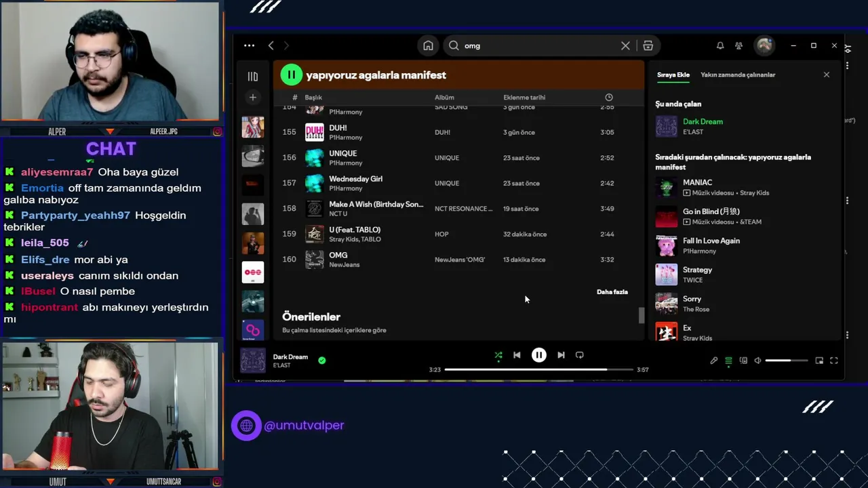Collapse Your Library sidebar icon

pyautogui.click(x=253, y=77)
